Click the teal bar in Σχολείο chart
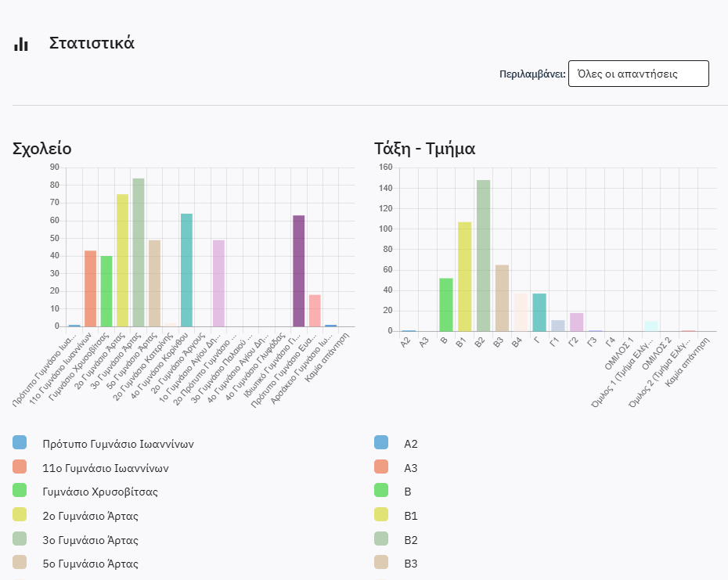This screenshot has width=728, height=580. [186, 270]
